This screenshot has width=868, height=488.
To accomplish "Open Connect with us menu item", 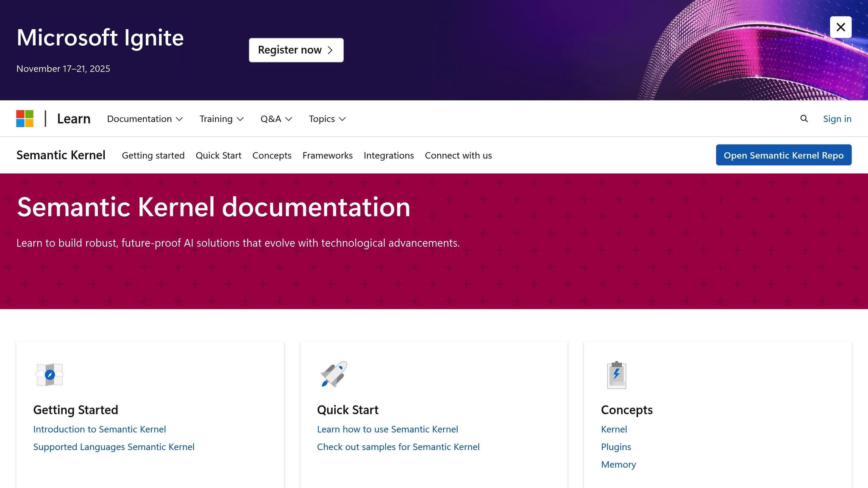I will [x=458, y=155].
